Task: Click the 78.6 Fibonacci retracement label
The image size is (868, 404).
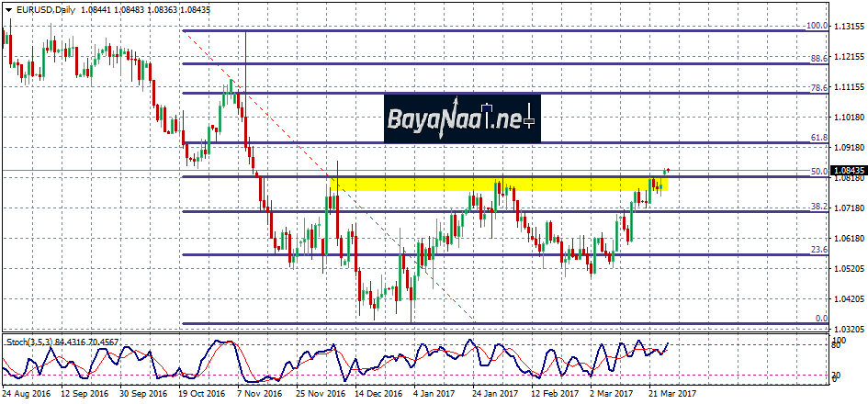Action: tap(819, 87)
